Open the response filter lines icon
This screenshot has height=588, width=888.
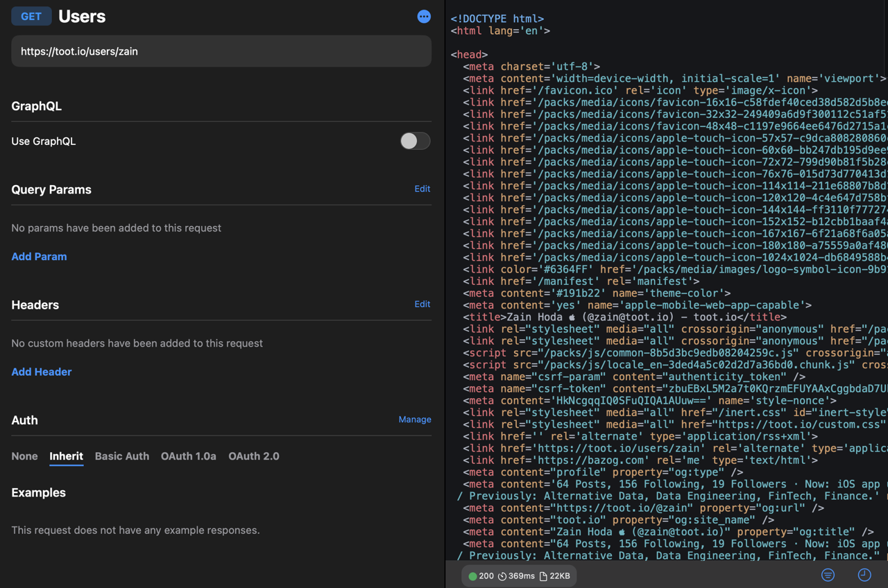[828, 576]
